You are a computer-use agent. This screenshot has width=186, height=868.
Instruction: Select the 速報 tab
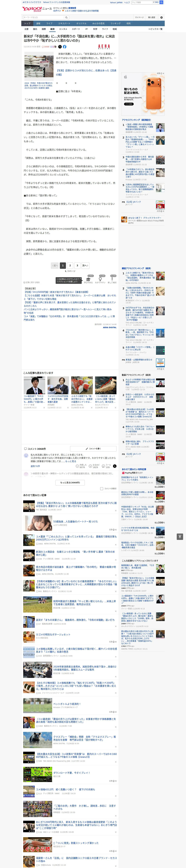(x=38, y=23)
